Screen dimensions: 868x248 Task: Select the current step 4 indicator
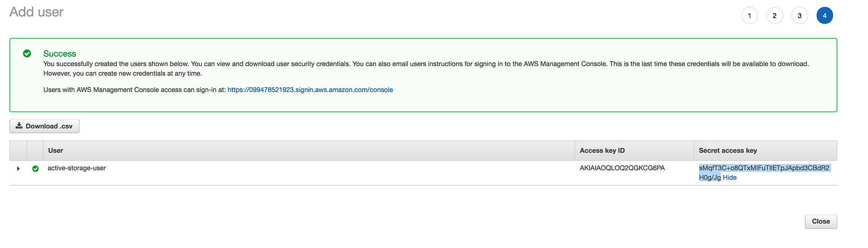tap(824, 16)
